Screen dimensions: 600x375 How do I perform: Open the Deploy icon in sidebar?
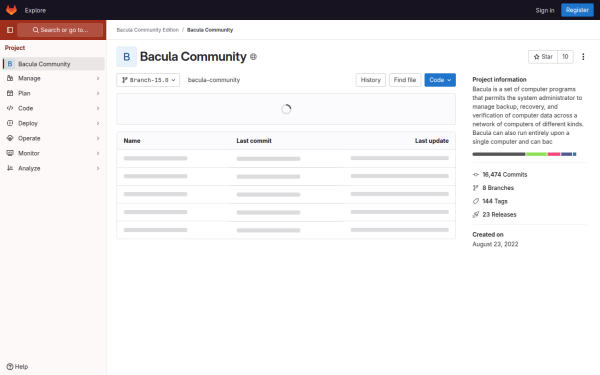[10, 123]
